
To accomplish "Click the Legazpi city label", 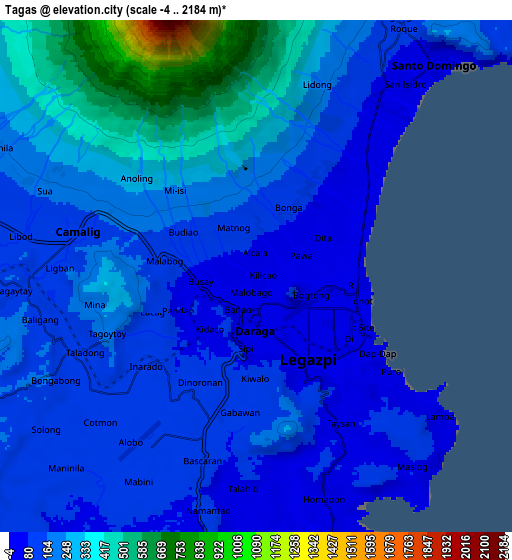I will tap(308, 360).
